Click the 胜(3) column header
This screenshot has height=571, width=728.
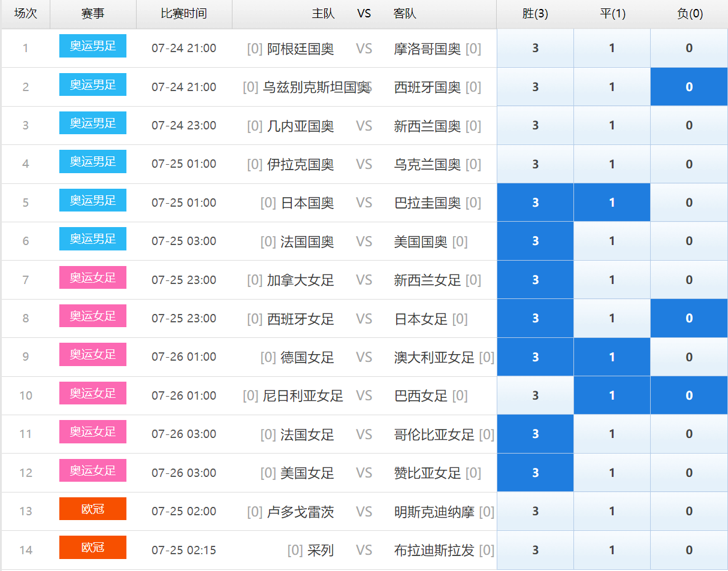coord(535,14)
